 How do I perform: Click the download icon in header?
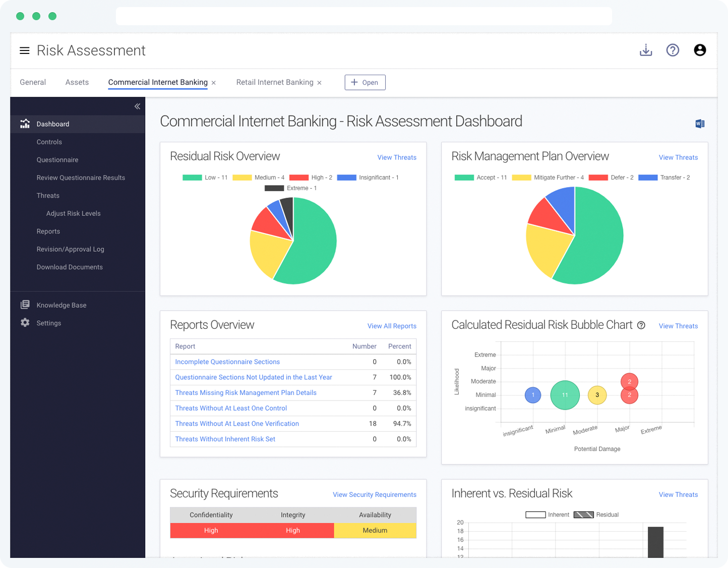(646, 50)
